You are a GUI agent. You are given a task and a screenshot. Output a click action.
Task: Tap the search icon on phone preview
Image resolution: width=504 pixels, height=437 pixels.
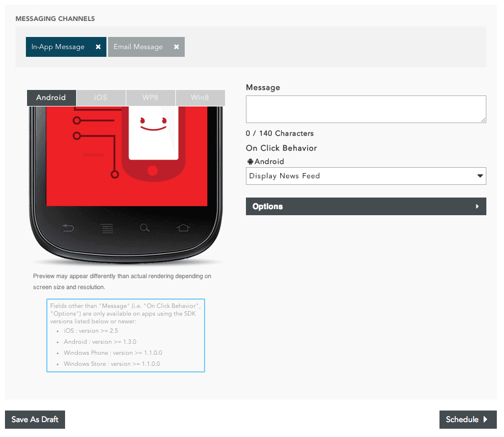pyautogui.click(x=144, y=227)
